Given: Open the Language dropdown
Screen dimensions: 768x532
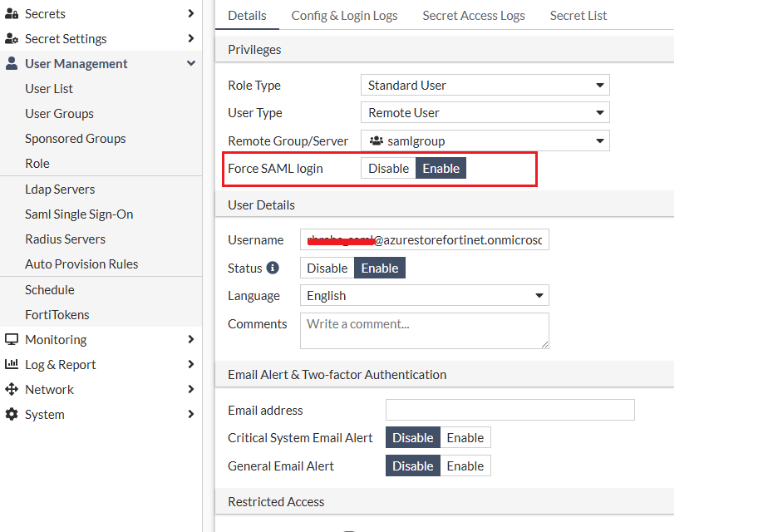Looking at the screenshot, I should (x=424, y=296).
